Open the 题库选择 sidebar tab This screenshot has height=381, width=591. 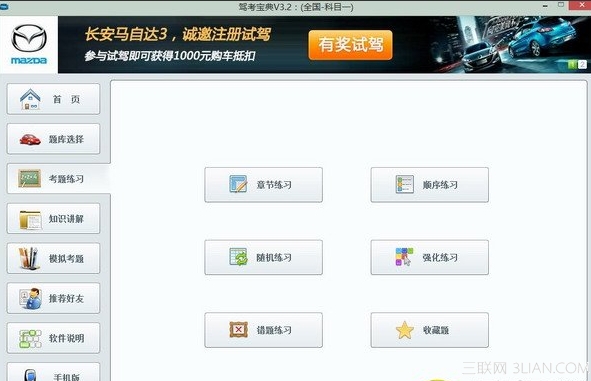(x=53, y=139)
